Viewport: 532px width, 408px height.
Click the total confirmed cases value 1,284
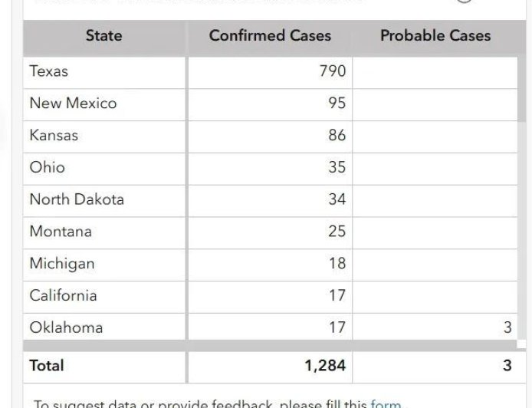click(325, 366)
